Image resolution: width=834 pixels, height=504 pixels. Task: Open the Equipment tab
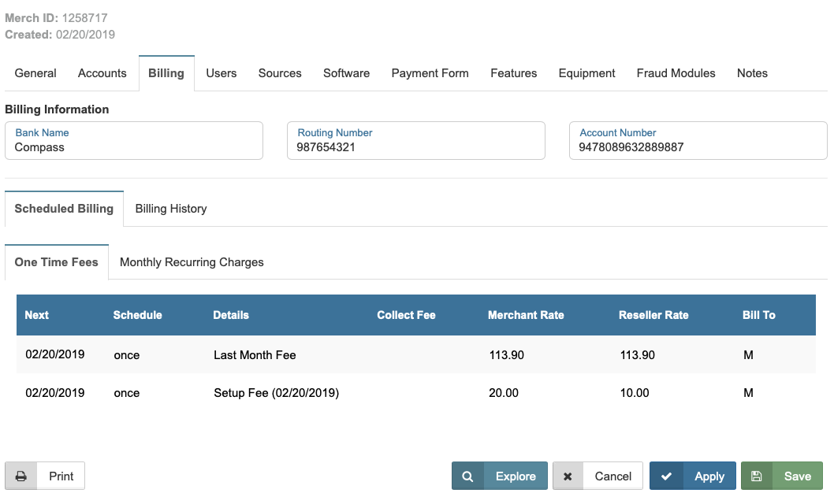click(x=586, y=73)
